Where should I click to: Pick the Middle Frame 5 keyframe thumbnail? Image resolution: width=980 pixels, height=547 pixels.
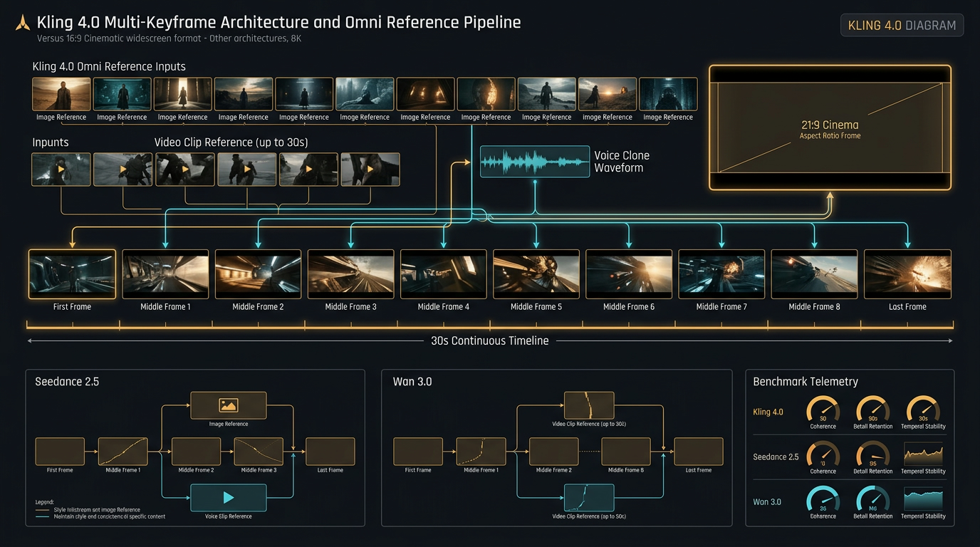536,273
